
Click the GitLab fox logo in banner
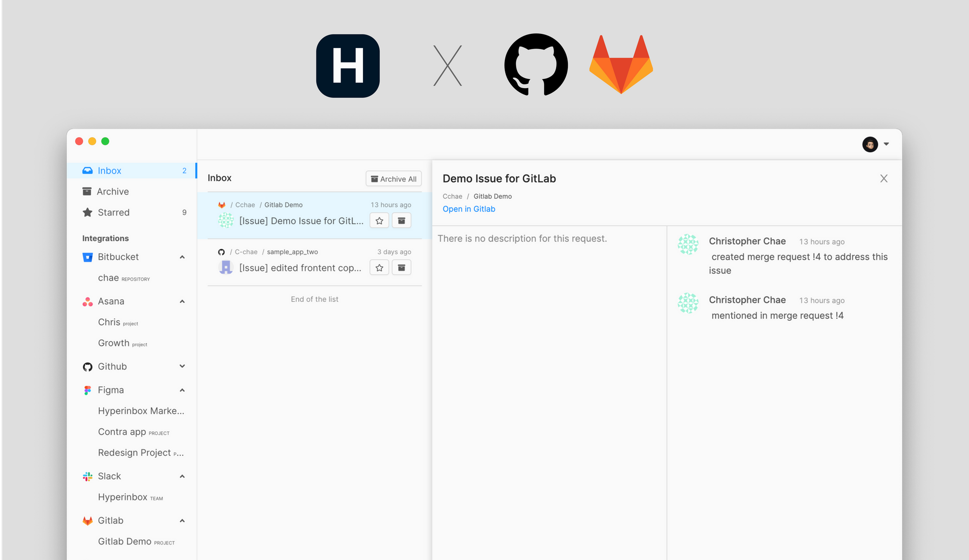(x=621, y=64)
